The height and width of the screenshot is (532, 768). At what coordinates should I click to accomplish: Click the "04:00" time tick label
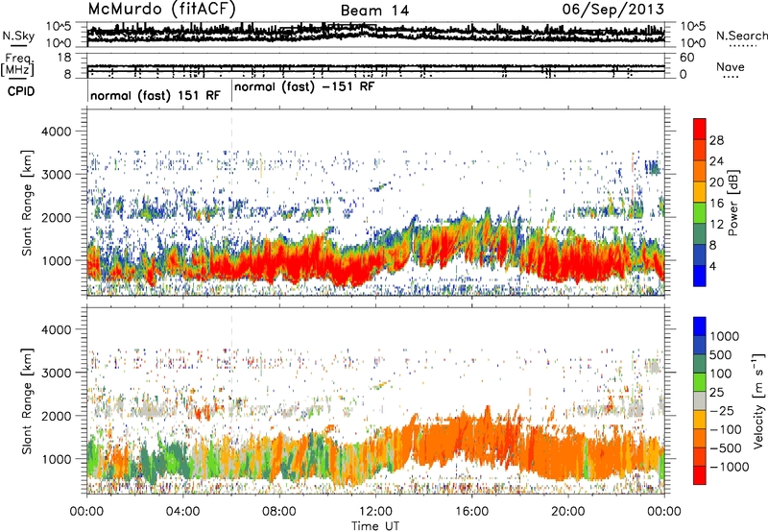click(x=182, y=512)
